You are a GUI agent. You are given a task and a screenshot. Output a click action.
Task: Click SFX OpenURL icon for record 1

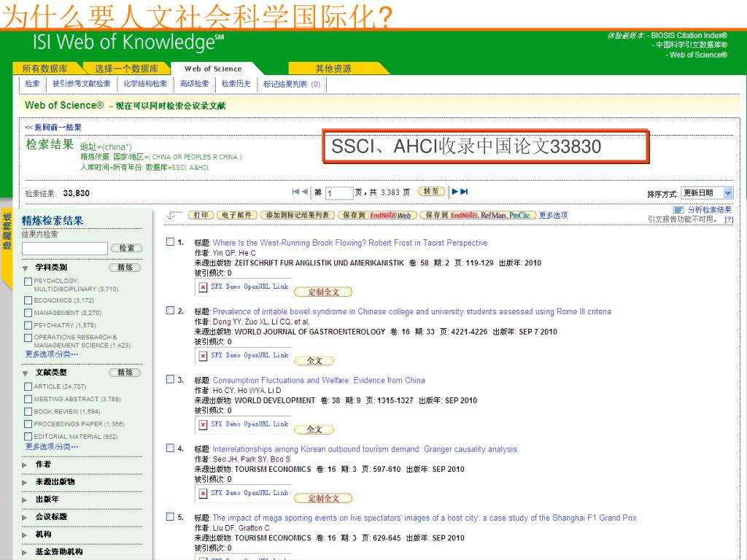(203, 287)
